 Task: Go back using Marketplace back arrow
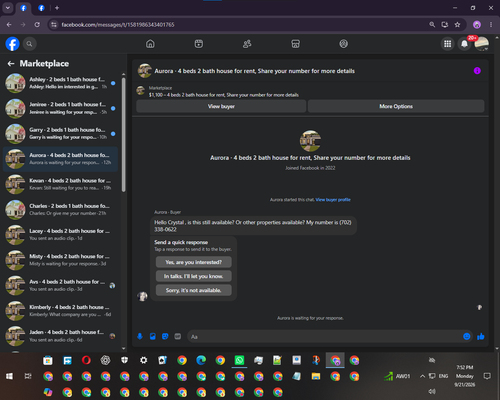coord(11,63)
